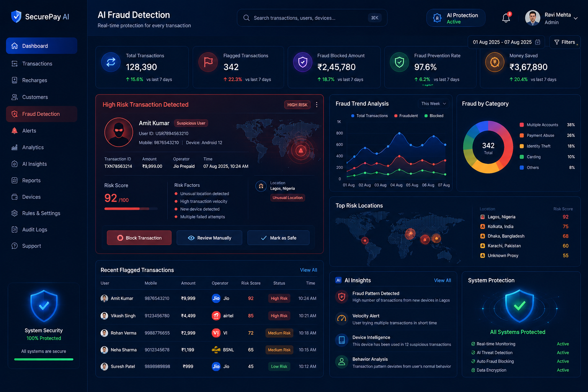Toggle Blocked series legend in chart

click(x=434, y=116)
